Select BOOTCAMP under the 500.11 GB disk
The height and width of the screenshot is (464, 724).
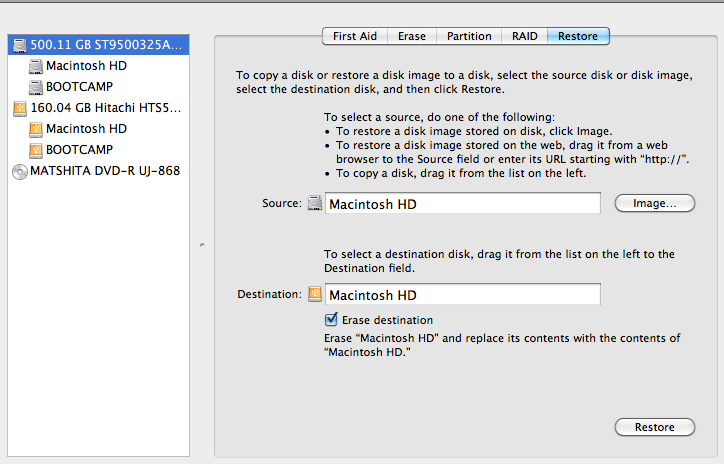click(x=98, y=87)
